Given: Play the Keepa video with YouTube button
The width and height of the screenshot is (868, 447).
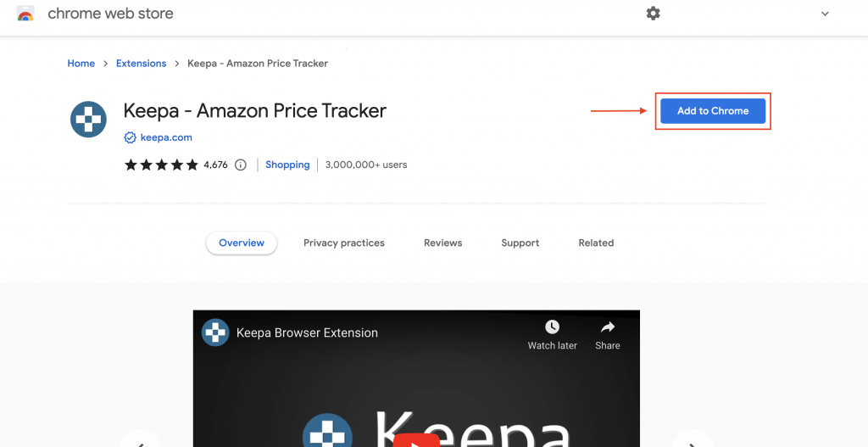Looking at the screenshot, I should (x=416, y=440).
